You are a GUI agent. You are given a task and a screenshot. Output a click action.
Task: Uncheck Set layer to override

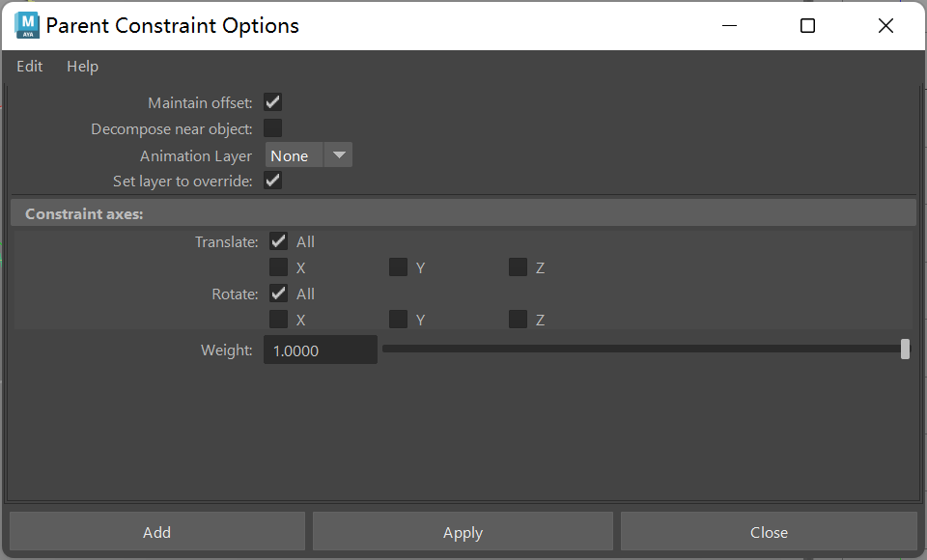pos(272,181)
